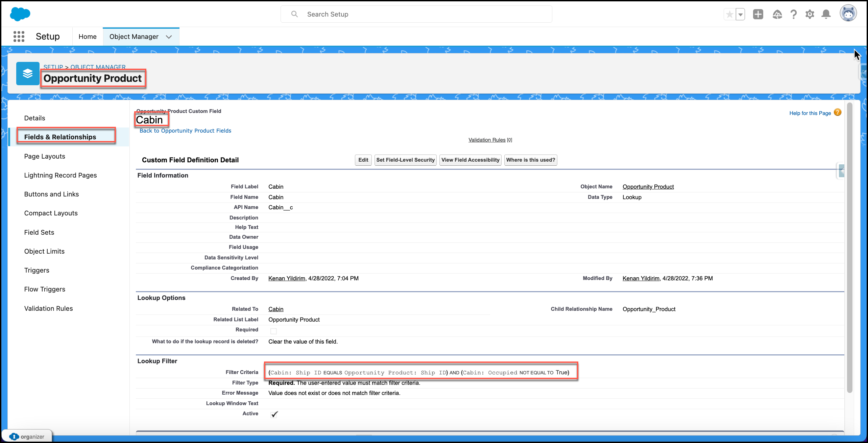Open the Setup gear menu
This screenshot has height=443, width=868.
(x=810, y=14)
